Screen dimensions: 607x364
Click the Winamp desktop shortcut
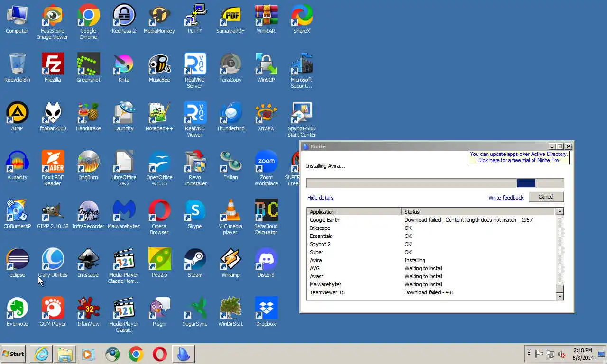(x=230, y=263)
